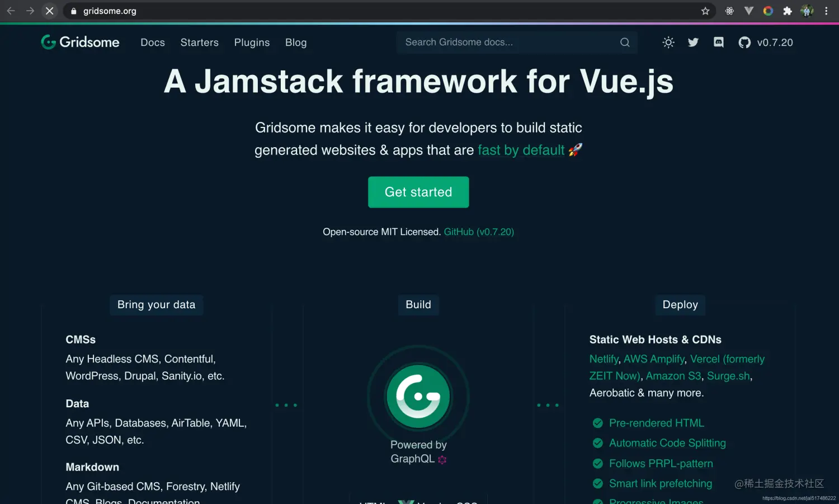
Task: Click the lock icon in address bar
Action: point(74,11)
